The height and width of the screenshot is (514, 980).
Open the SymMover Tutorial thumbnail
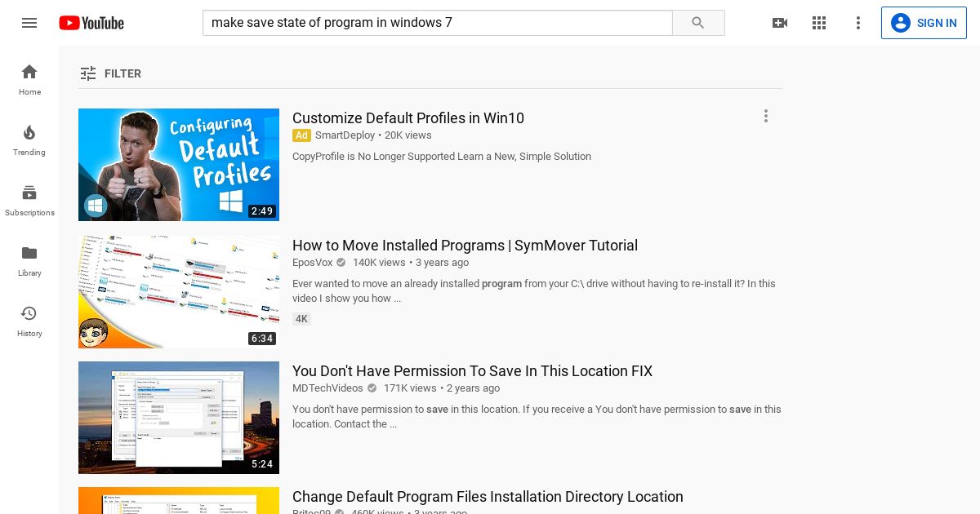pos(179,292)
